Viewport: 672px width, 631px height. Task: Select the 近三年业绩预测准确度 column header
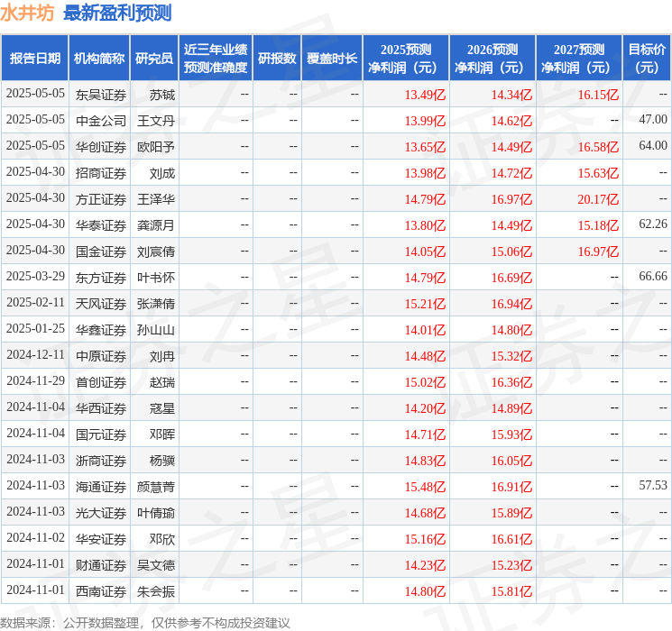(x=215, y=58)
